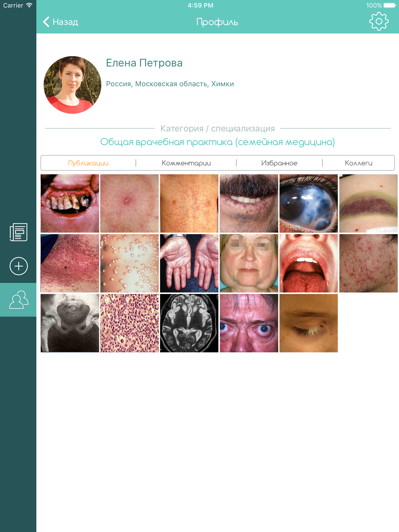Tap the back chevron arrow
This screenshot has width=399, height=532.
pos(46,22)
